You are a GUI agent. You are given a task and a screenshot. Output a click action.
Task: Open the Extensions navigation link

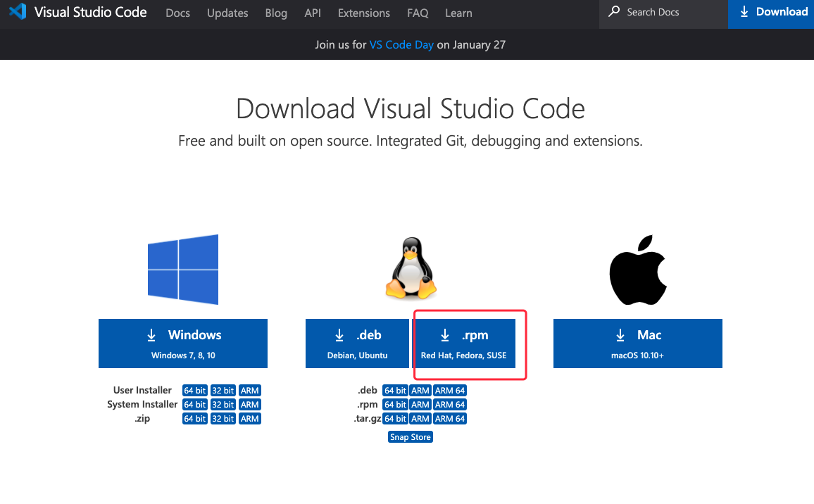pos(364,13)
